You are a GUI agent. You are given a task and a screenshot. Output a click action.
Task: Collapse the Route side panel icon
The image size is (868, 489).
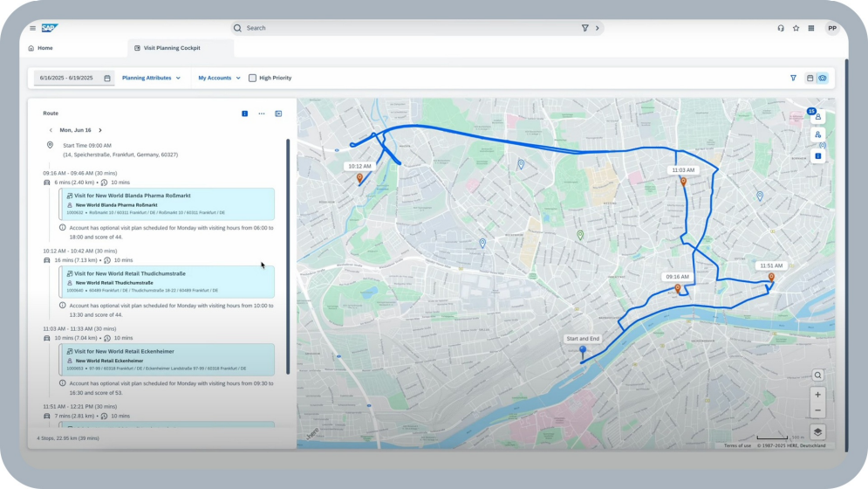tap(278, 114)
